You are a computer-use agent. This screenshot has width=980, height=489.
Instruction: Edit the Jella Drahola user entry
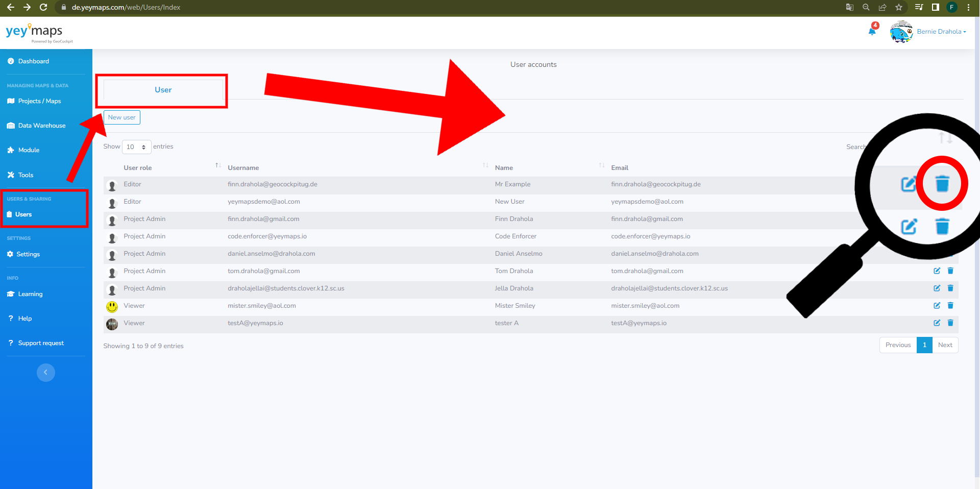pos(937,288)
